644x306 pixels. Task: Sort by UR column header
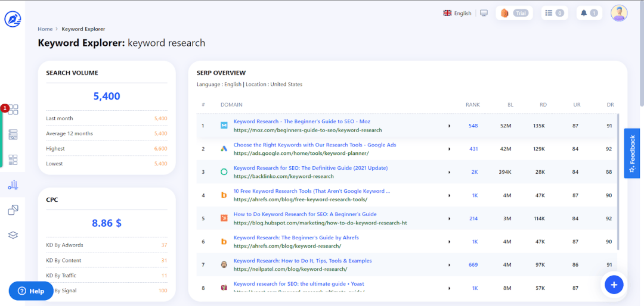point(576,105)
